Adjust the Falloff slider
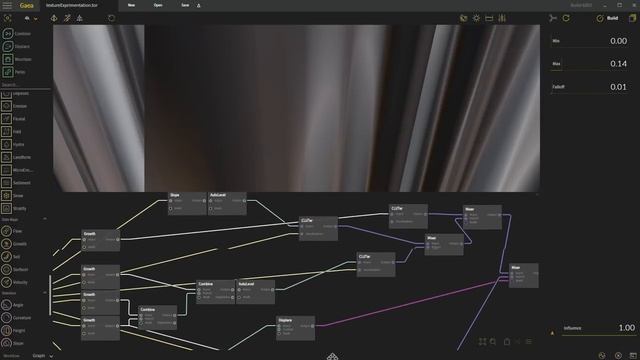The width and height of the screenshot is (640, 360). 590,87
